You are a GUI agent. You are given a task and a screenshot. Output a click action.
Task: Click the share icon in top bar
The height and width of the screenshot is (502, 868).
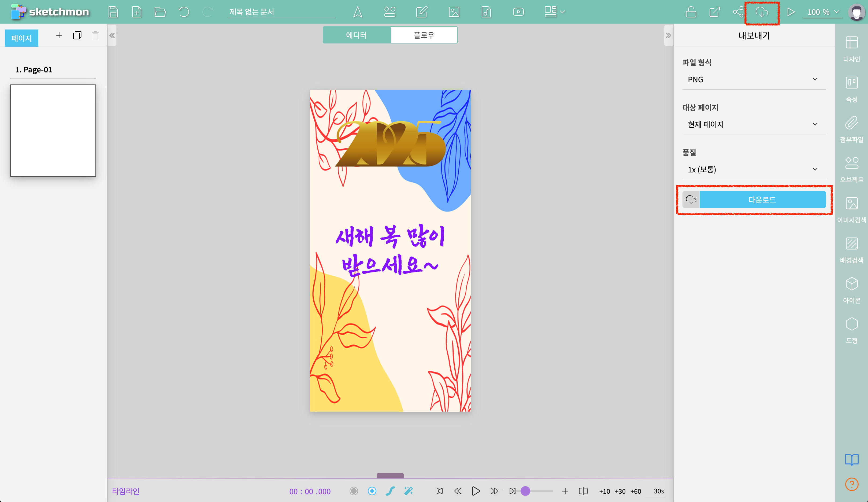click(738, 12)
